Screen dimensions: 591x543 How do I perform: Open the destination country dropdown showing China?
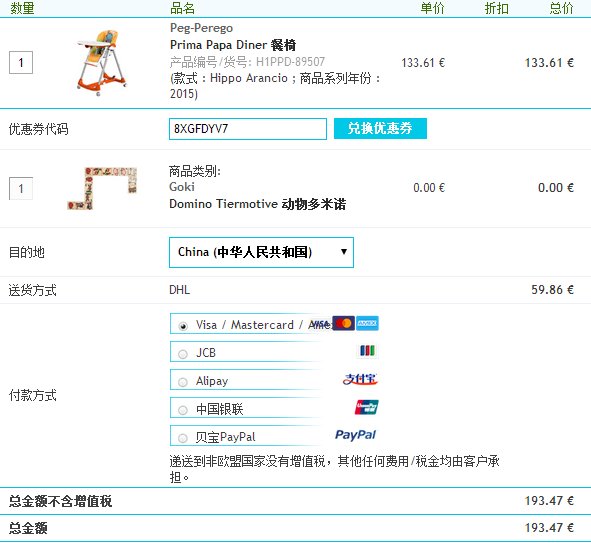click(x=261, y=252)
